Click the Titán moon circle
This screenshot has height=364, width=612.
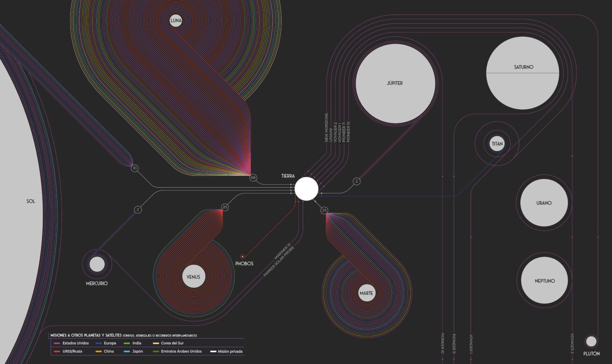pos(497,144)
